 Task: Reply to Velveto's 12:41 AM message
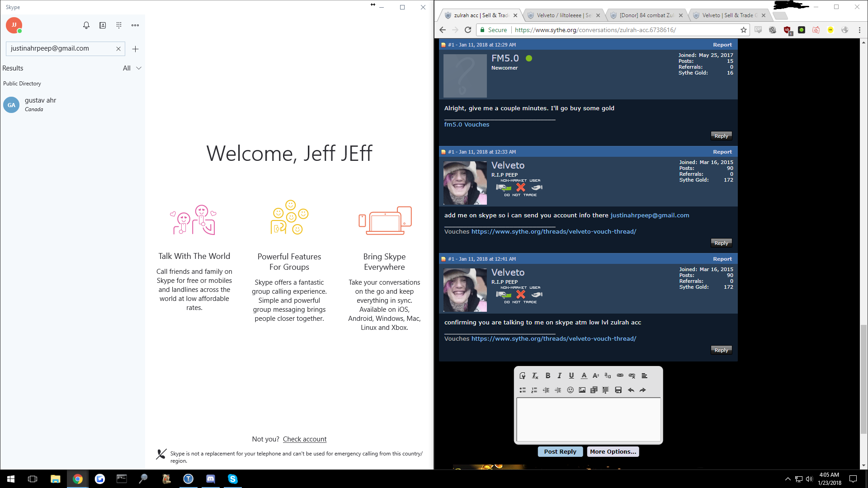721,350
